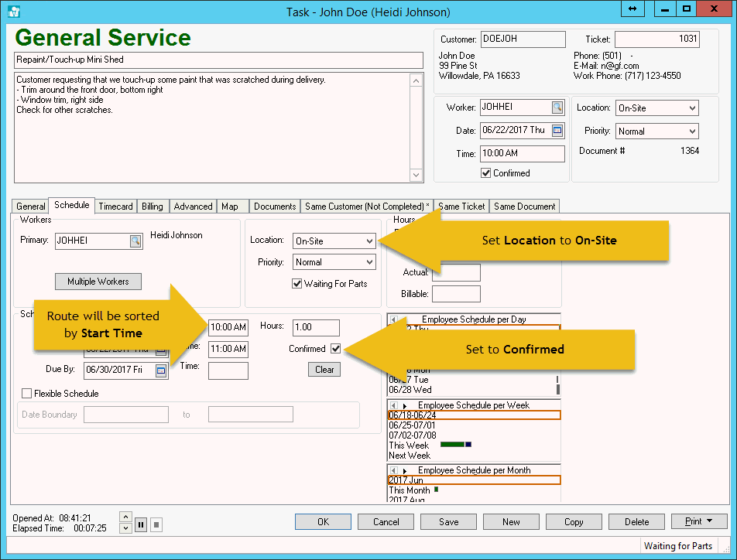Viewport: 737px width, 560px height.
Task: Go to previous month in Employee Schedule per Month
Action: (x=393, y=470)
